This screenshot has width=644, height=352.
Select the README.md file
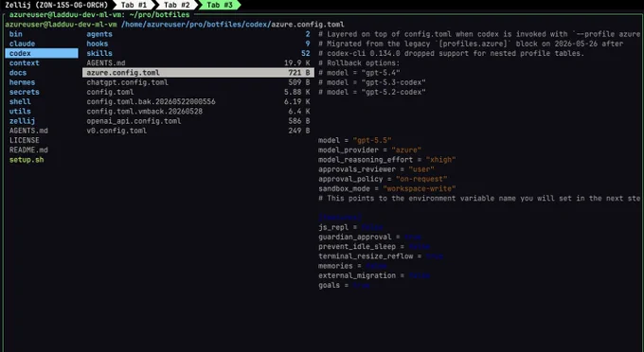click(28, 150)
